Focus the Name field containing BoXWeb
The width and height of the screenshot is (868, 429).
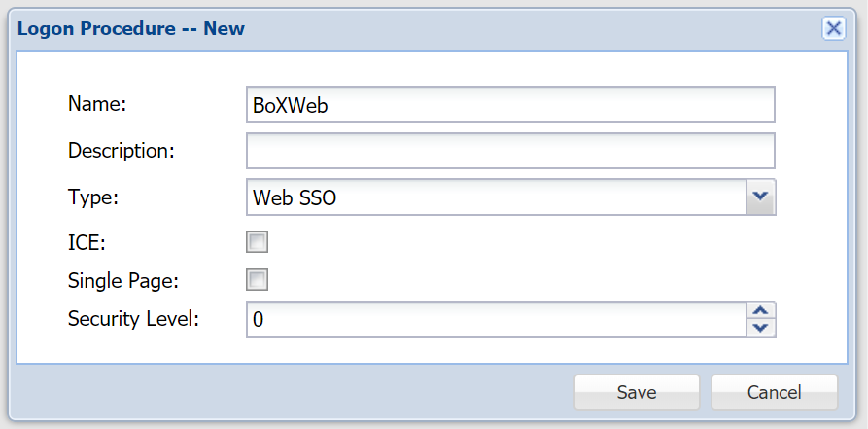tap(510, 105)
